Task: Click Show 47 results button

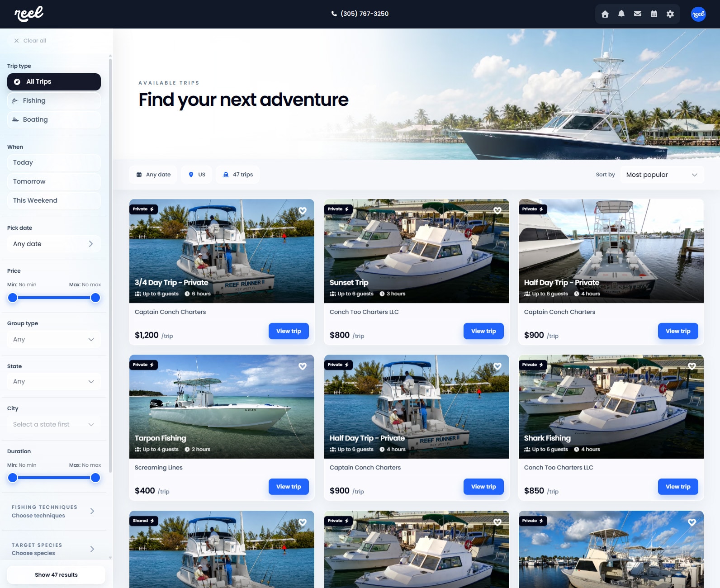Action: tap(56, 575)
